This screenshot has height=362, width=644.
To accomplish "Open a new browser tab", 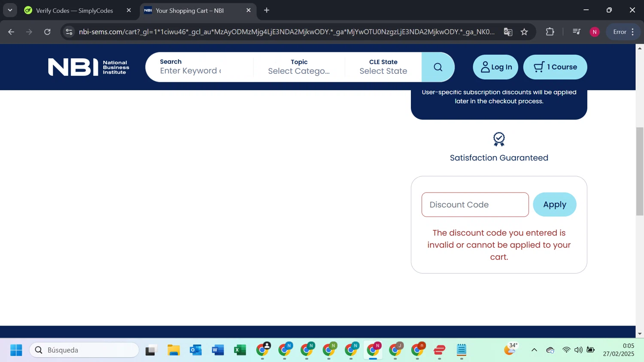I will tap(267, 10).
